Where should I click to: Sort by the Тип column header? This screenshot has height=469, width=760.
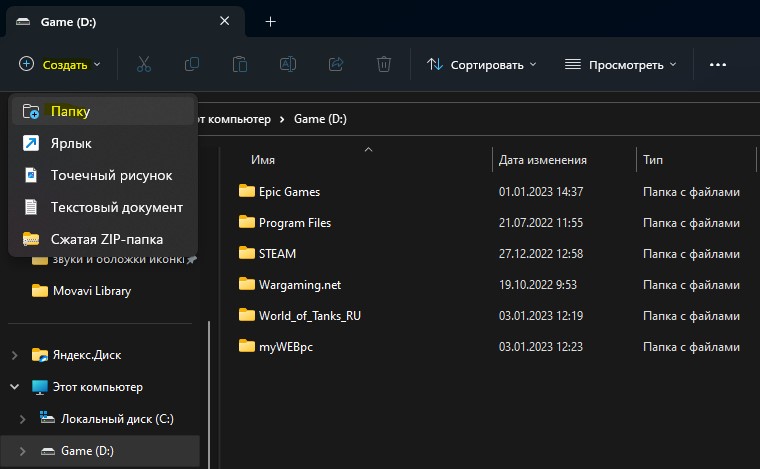coord(653,160)
